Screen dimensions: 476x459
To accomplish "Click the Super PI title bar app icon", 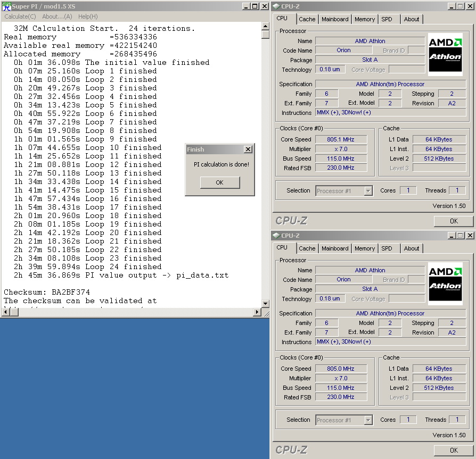I will coord(6,6).
